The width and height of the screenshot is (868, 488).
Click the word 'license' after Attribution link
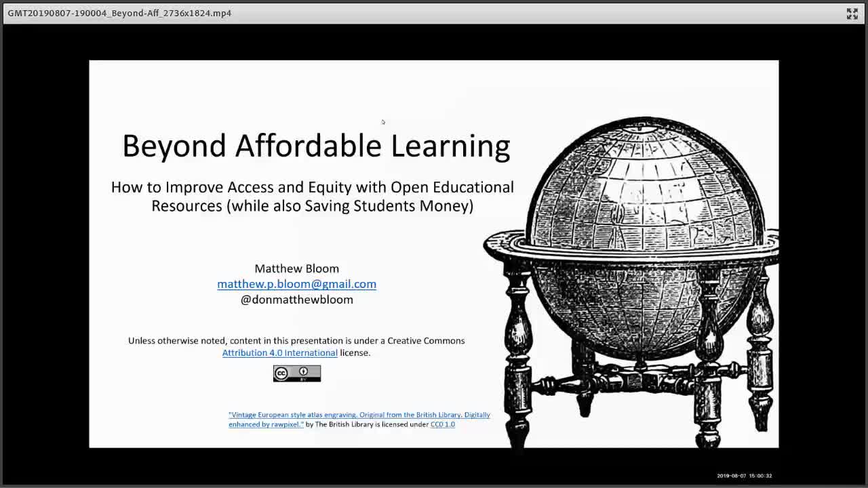pyautogui.click(x=355, y=352)
